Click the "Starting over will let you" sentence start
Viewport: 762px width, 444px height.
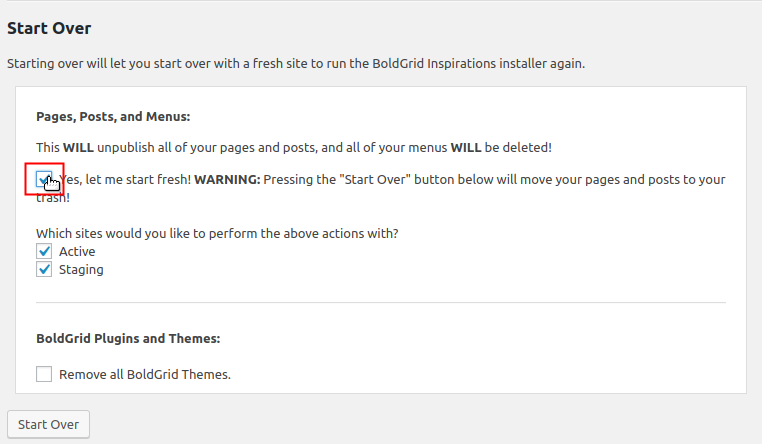click(x=80, y=63)
